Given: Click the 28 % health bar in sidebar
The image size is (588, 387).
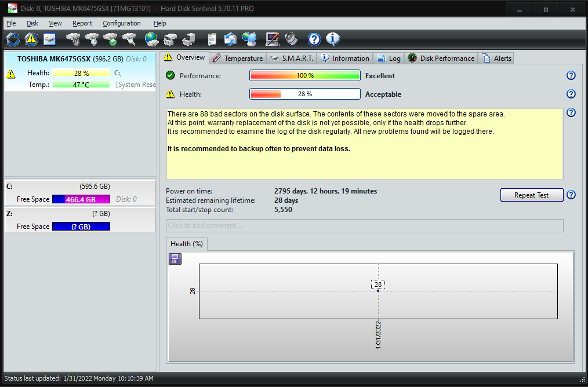Looking at the screenshot, I should [81, 73].
